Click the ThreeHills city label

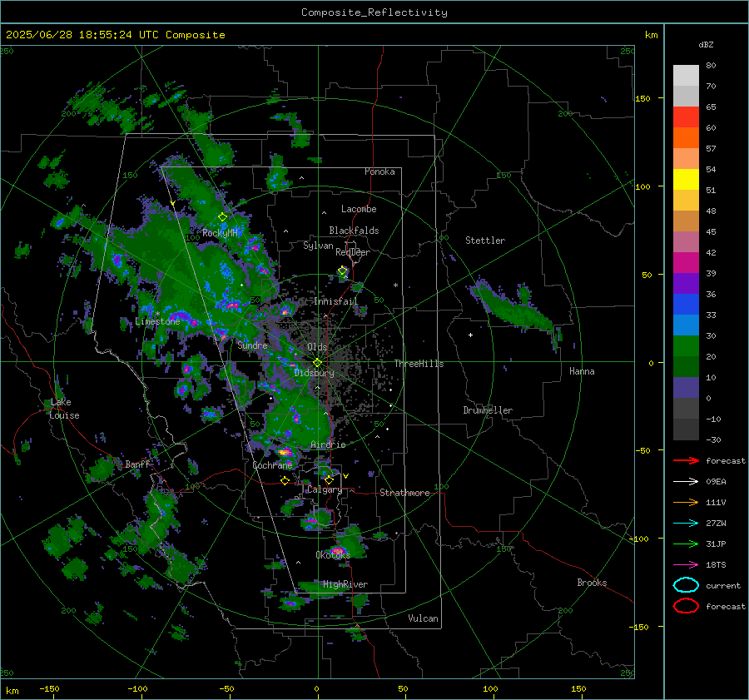419,364
